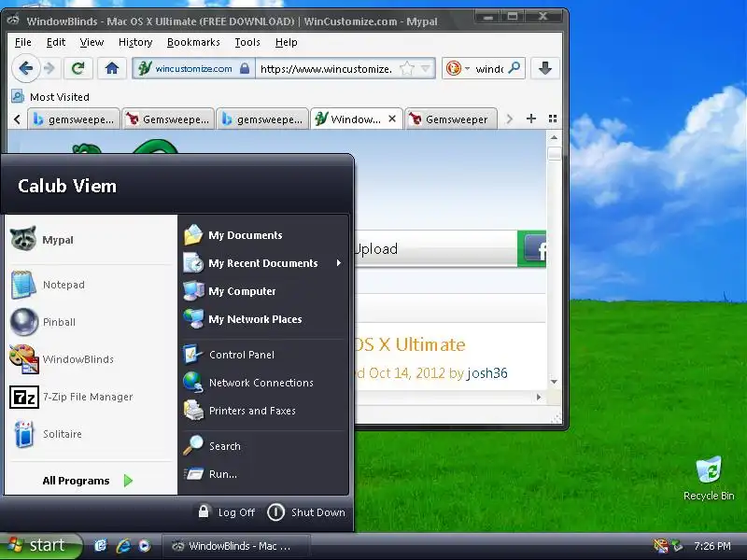Open the Edit menu
747x560 pixels.
click(56, 42)
